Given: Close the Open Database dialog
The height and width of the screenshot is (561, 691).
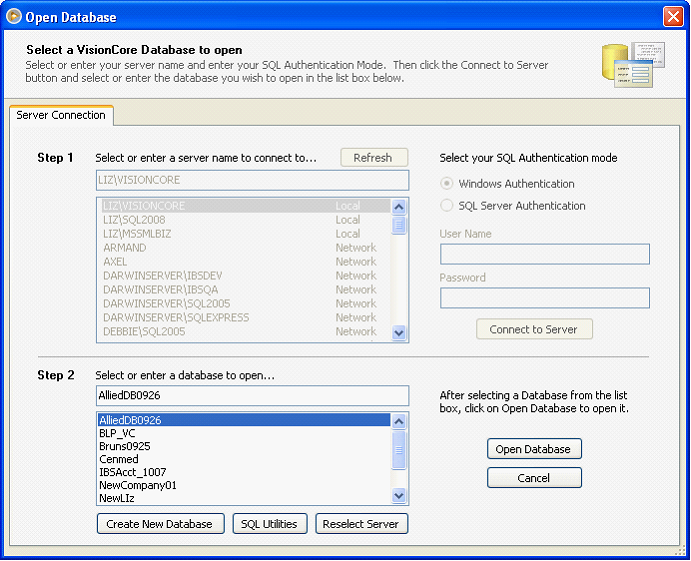Looking at the screenshot, I should (673, 17).
